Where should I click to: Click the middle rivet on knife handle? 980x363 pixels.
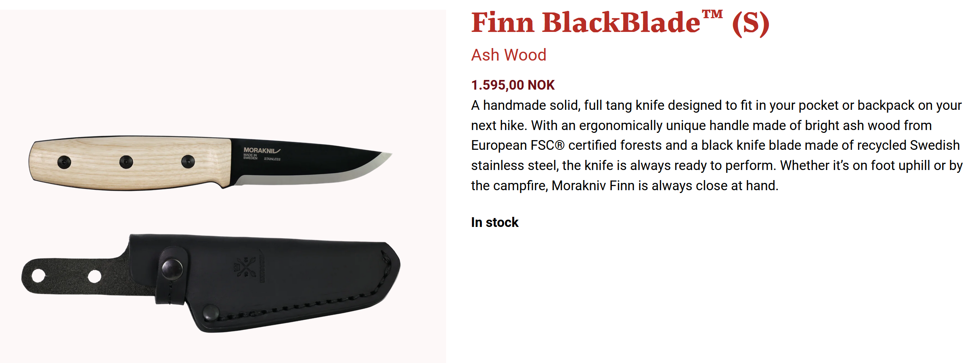click(x=126, y=162)
